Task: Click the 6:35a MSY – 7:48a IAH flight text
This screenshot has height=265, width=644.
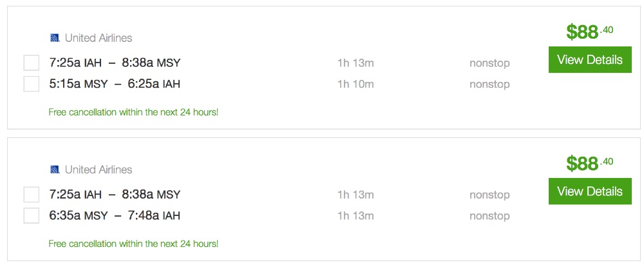Action: pos(115,215)
